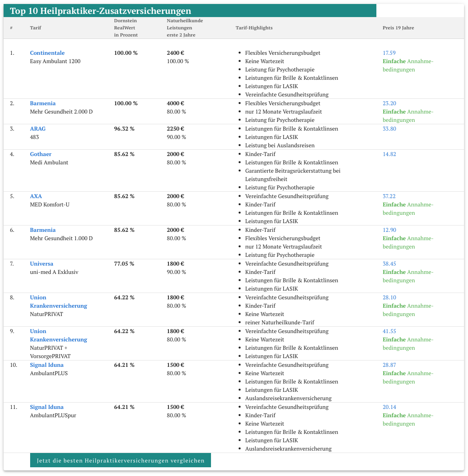Click the 17.59 price link

(389, 53)
